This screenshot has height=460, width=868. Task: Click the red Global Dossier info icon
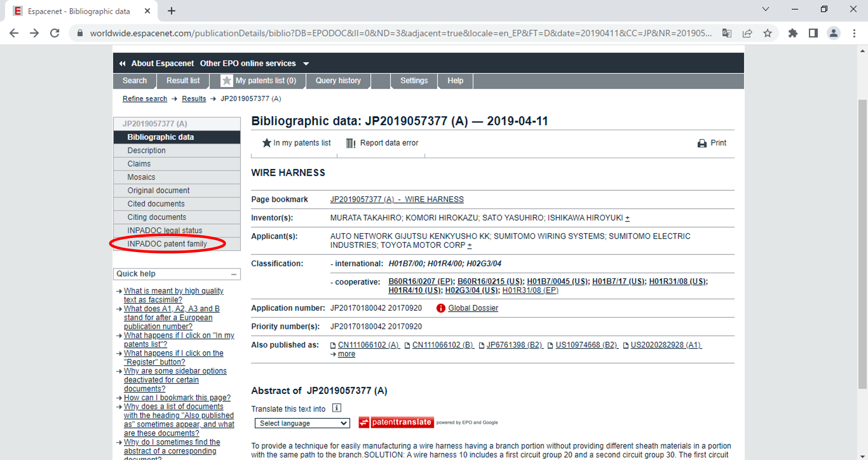[x=441, y=308]
